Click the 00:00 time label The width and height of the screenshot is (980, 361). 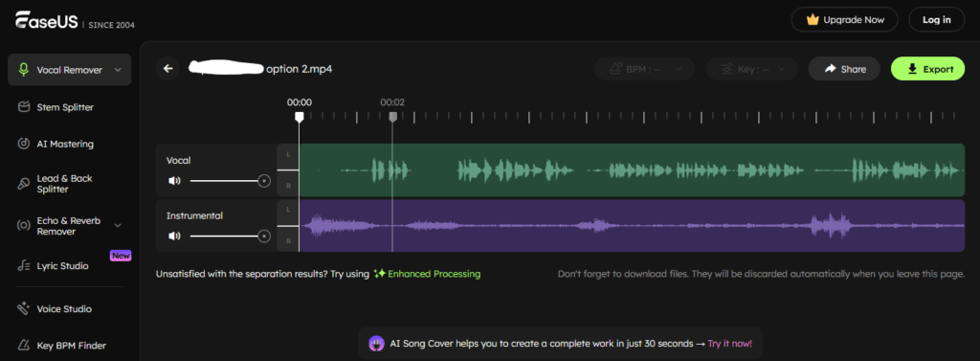click(300, 102)
